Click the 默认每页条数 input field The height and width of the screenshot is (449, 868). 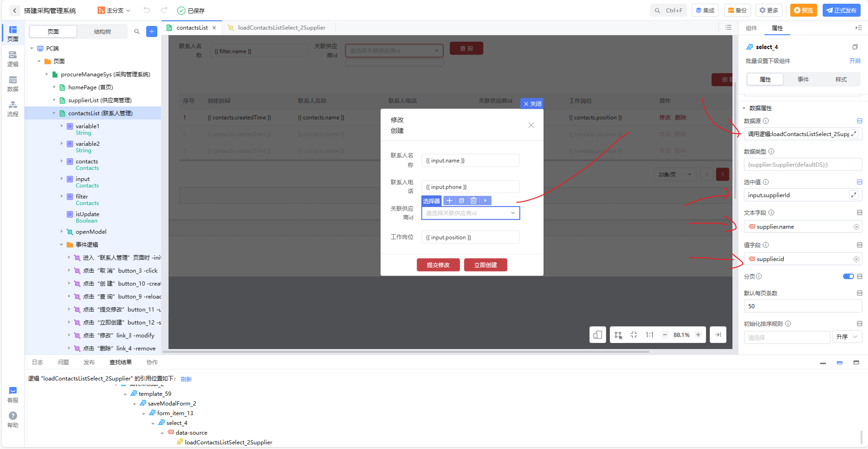coord(803,306)
